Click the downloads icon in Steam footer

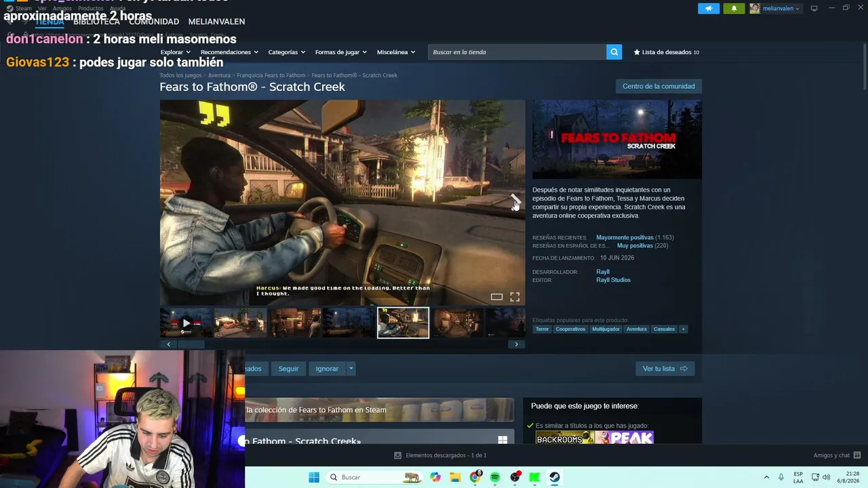pyautogui.click(x=397, y=455)
